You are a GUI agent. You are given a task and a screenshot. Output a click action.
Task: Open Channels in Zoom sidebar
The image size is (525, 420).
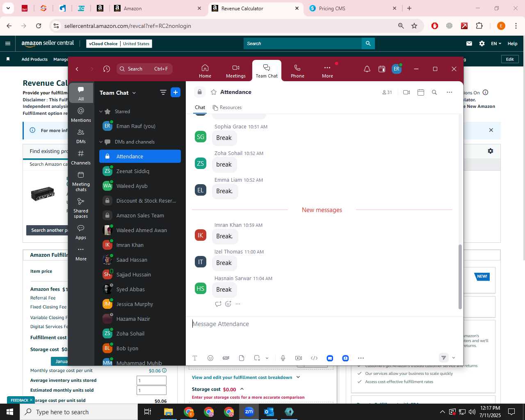81,157
